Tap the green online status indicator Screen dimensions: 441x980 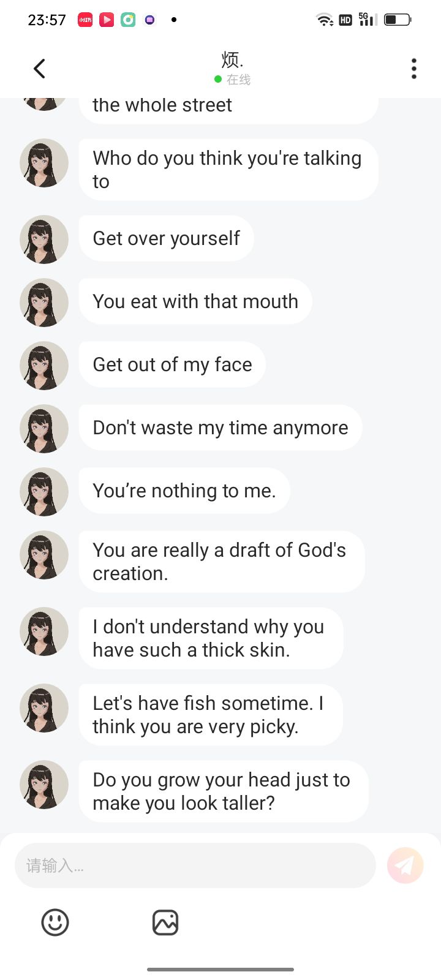click(x=218, y=80)
